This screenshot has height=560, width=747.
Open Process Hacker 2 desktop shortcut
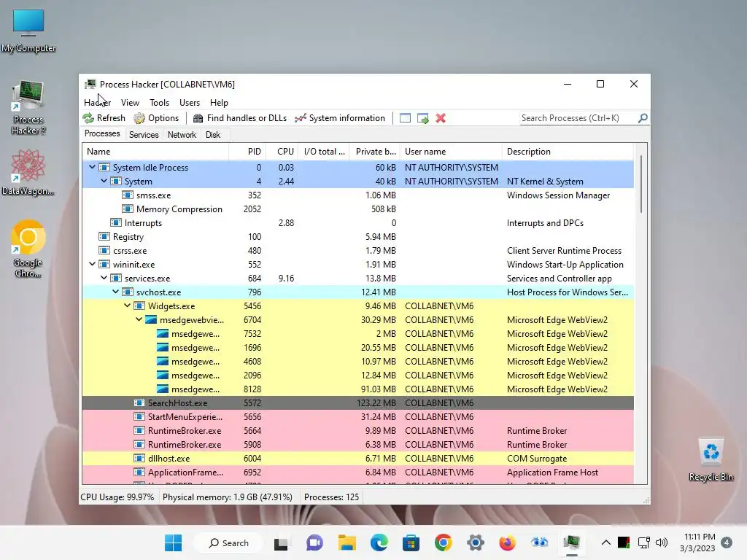(x=28, y=108)
